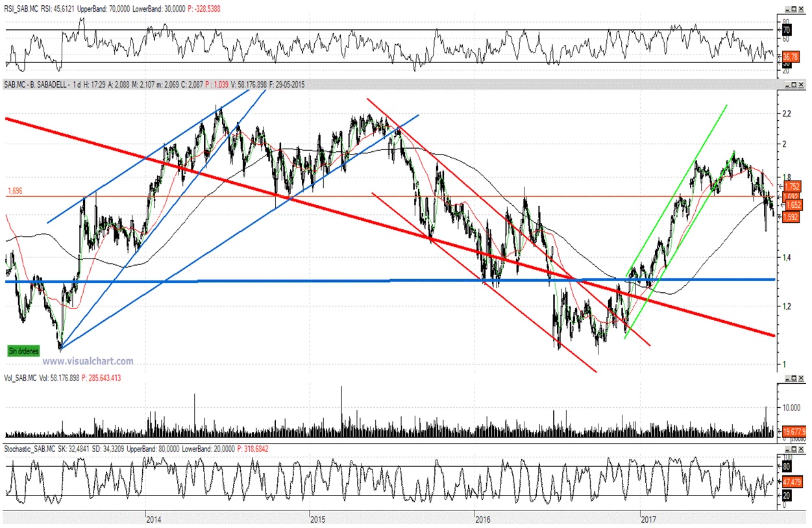
Task: Minimize the Vol_SAB.MC volume panel
Action: click(x=787, y=378)
